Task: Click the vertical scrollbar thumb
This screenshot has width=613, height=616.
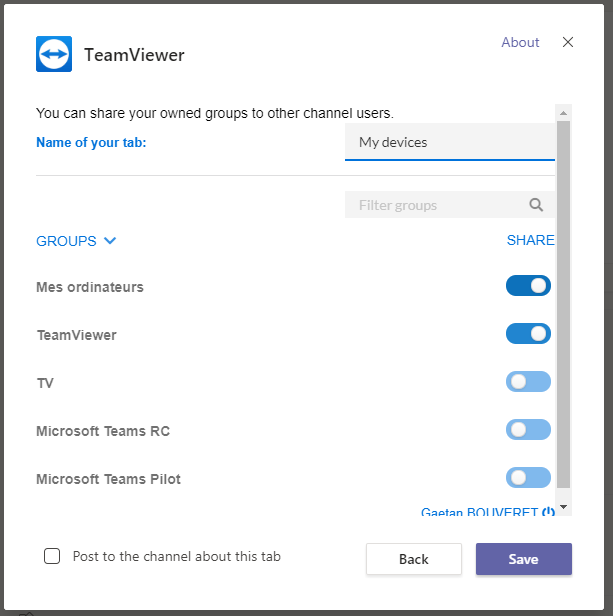Action: [x=563, y=304]
